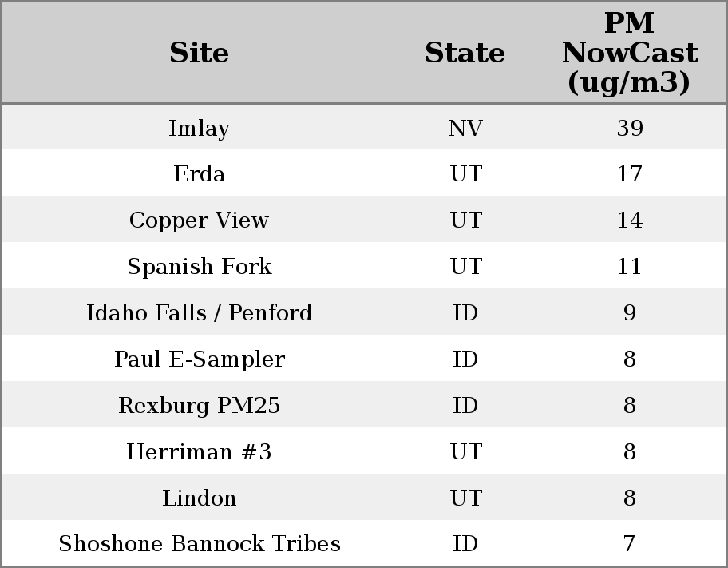Click the PM value 14 for Copper View
728x568 pixels.
[x=629, y=220]
